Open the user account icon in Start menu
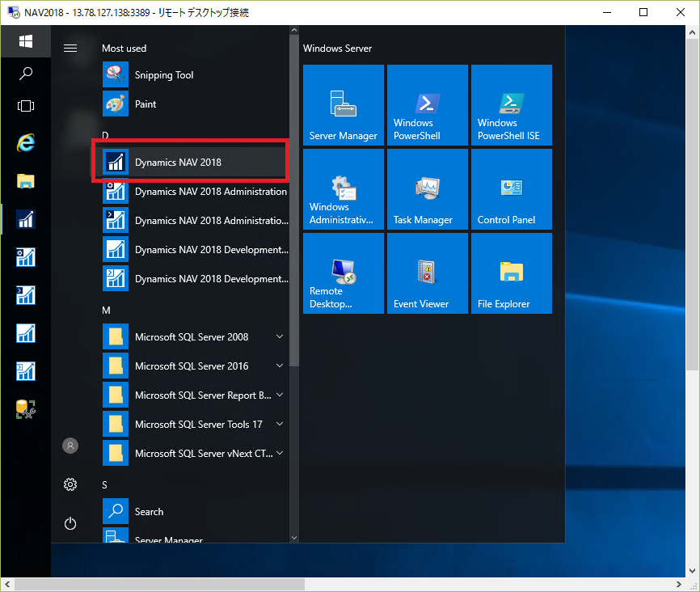700x592 pixels. click(70, 446)
